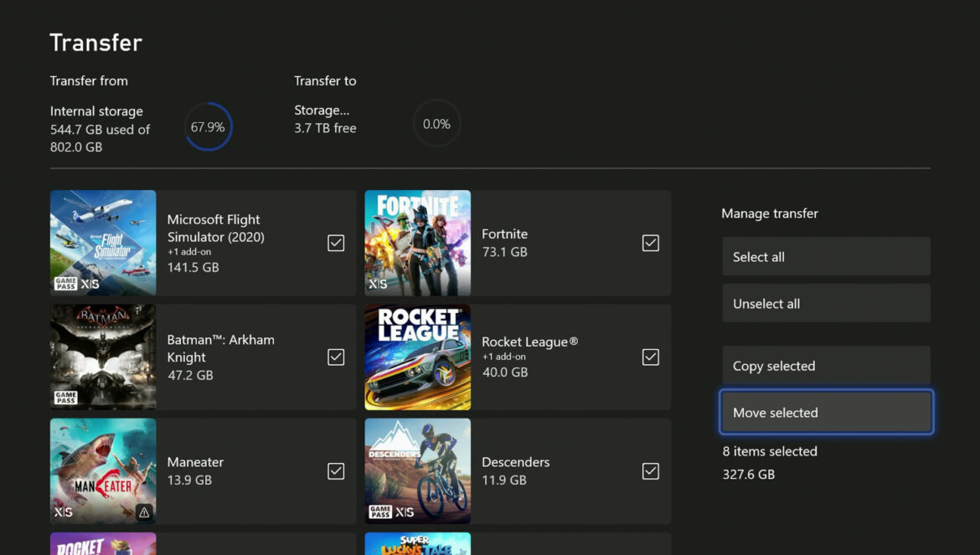Click the 'Rocket League®' title text

pos(530,342)
